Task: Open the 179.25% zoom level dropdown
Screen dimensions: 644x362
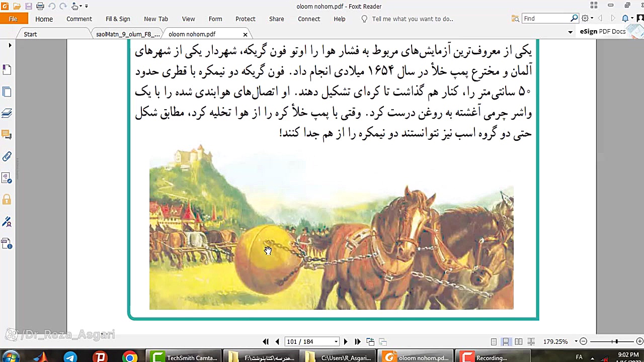Action: [x=576, y=341]
